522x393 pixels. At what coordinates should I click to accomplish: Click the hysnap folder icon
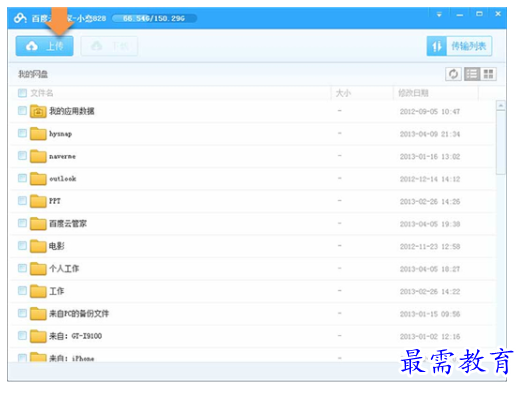(x=38, y=133)
